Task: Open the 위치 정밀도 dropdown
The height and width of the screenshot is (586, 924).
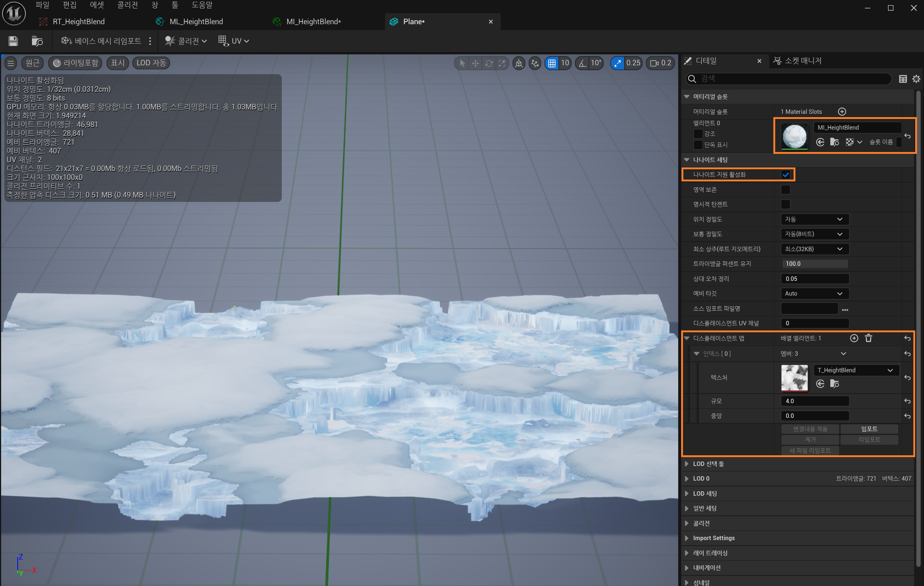Action: pos(814,219)
